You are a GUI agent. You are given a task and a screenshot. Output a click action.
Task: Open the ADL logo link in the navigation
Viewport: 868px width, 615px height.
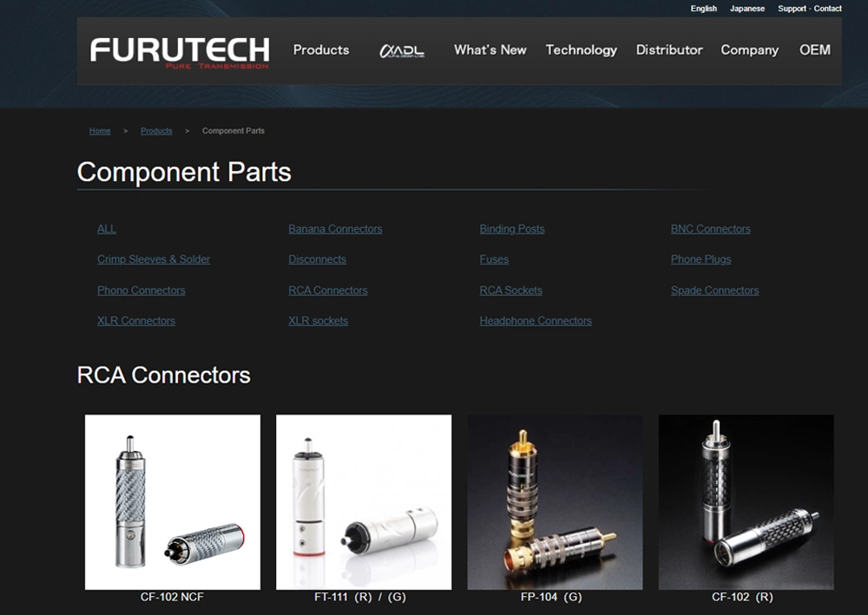402,51
